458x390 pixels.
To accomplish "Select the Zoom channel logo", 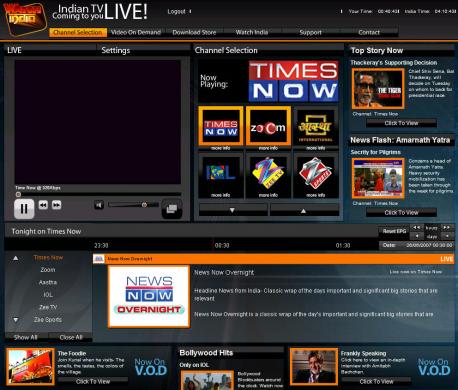I will tap(268, 127).
